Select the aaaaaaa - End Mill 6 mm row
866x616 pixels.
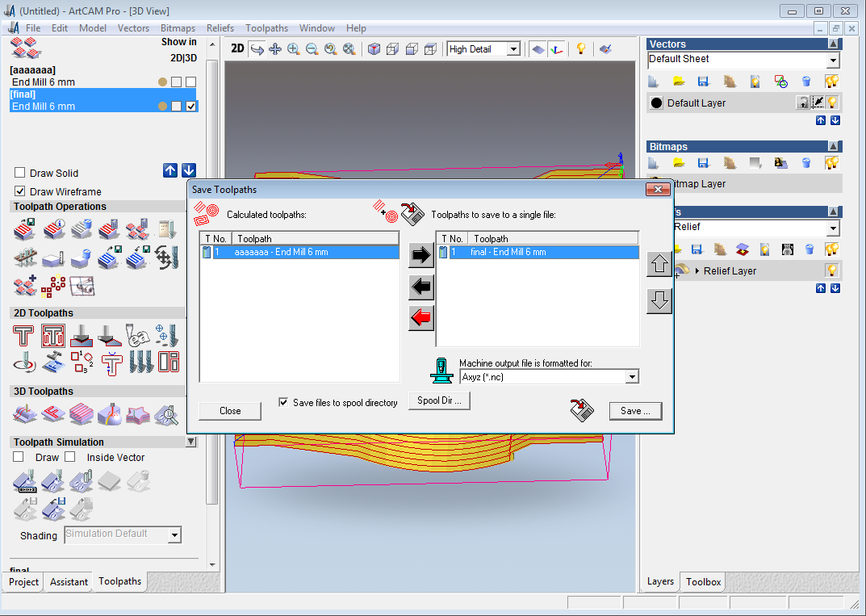(299, 252)
